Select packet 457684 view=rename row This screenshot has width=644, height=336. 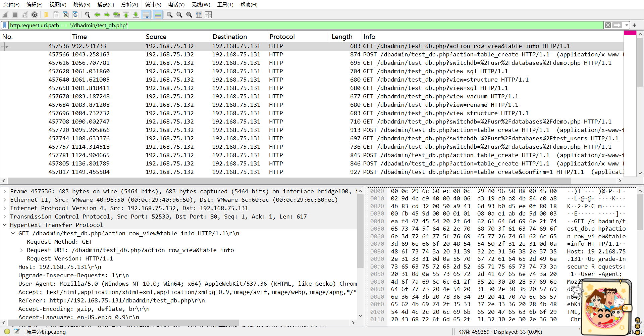coord(312,105)
